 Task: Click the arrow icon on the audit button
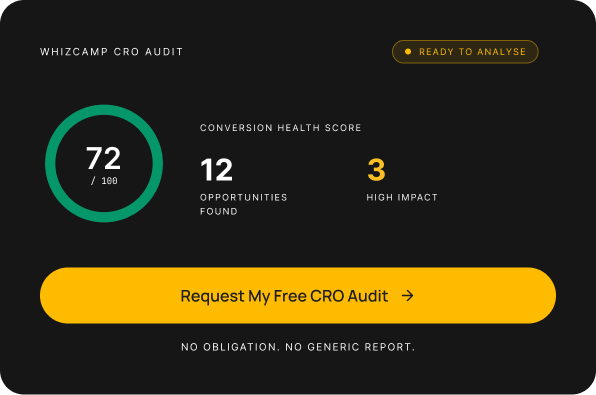pyautogui.click(x=408, y=295)
